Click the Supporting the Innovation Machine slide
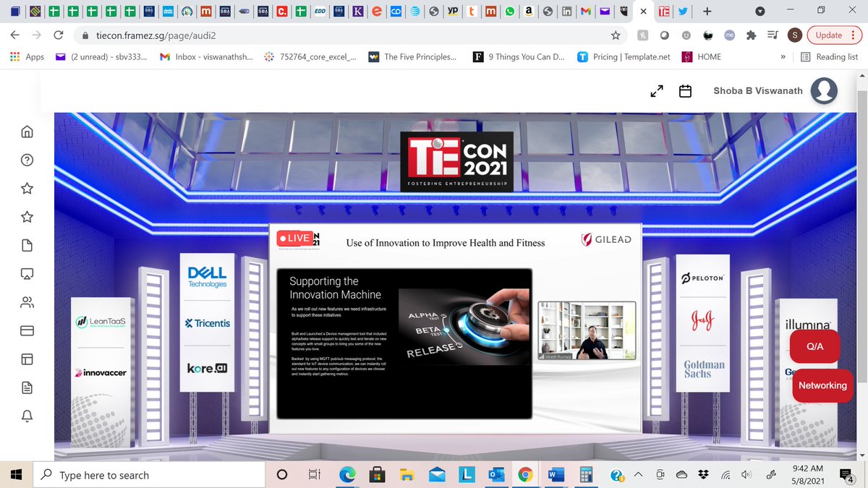This screenshot has width=868, height=488. pyautogui.click(x=404, y=343)
